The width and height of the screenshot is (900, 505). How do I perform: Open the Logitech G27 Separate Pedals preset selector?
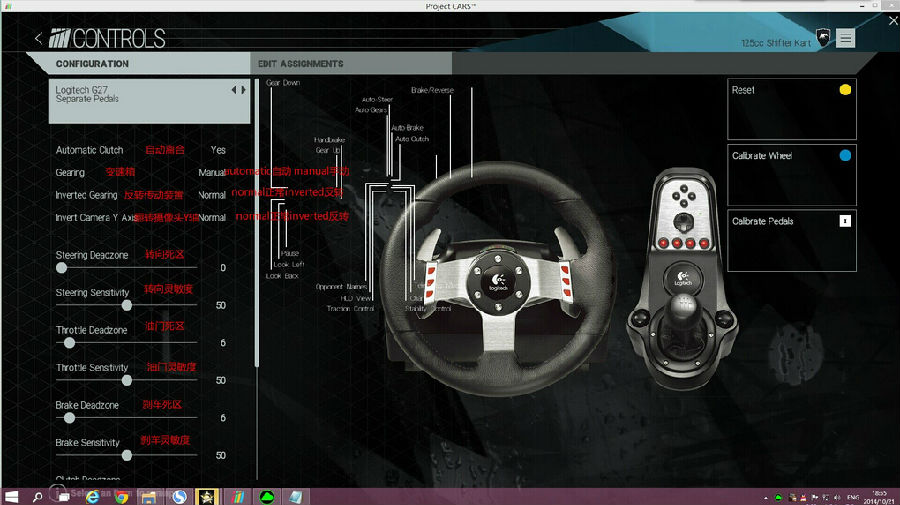point(149,101)
